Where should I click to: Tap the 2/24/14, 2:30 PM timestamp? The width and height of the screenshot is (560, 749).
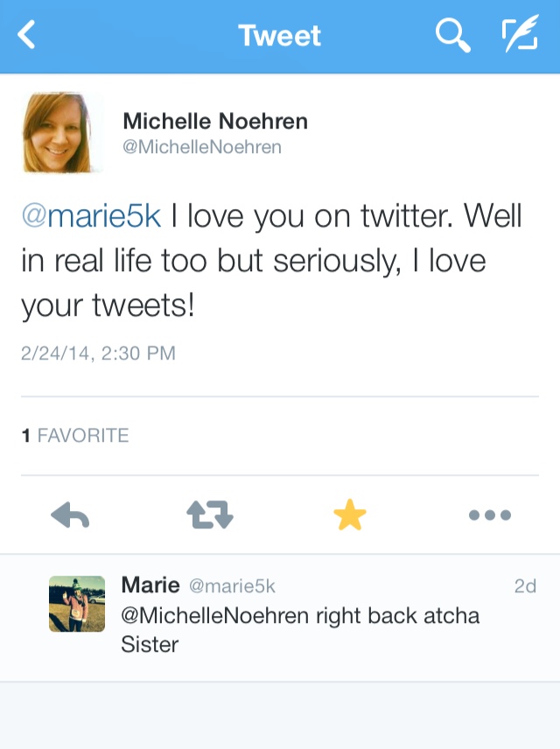98,353
